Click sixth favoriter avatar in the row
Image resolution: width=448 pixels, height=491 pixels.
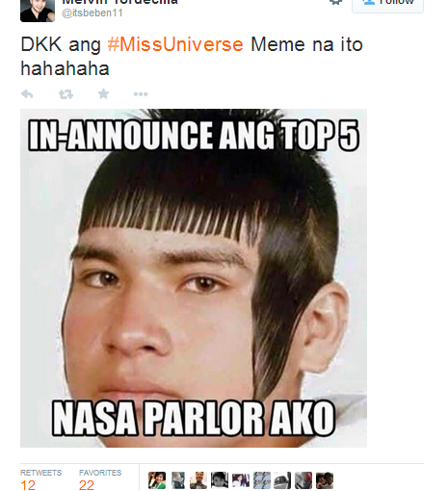(x=262, y=480)
